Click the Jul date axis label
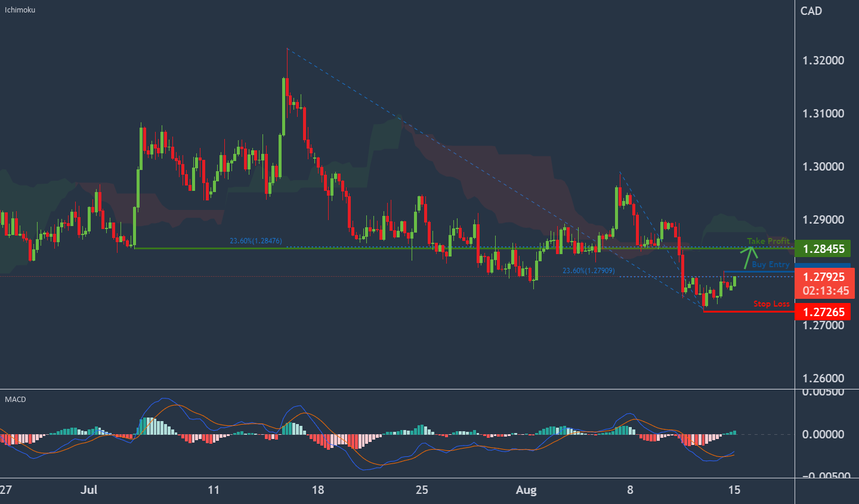Image resolution: width=859 pixels, height=504 pixels. coord(89,490)
